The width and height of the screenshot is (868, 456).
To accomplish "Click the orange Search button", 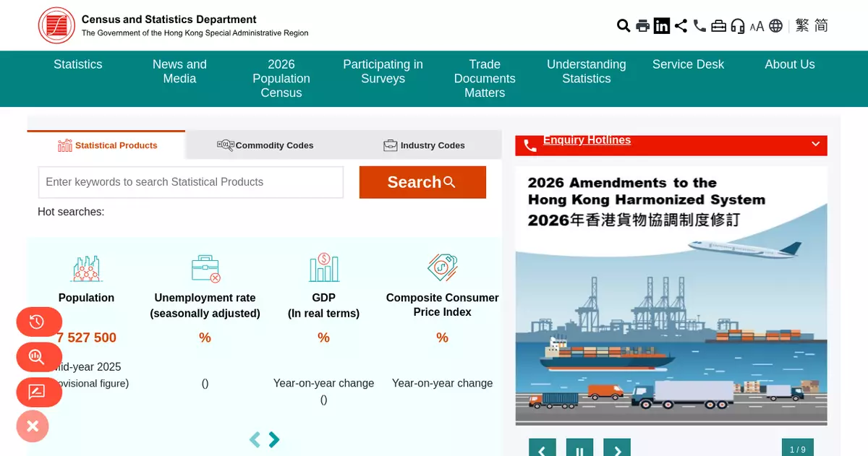I will pyautogui.click(x=422, y=182).
